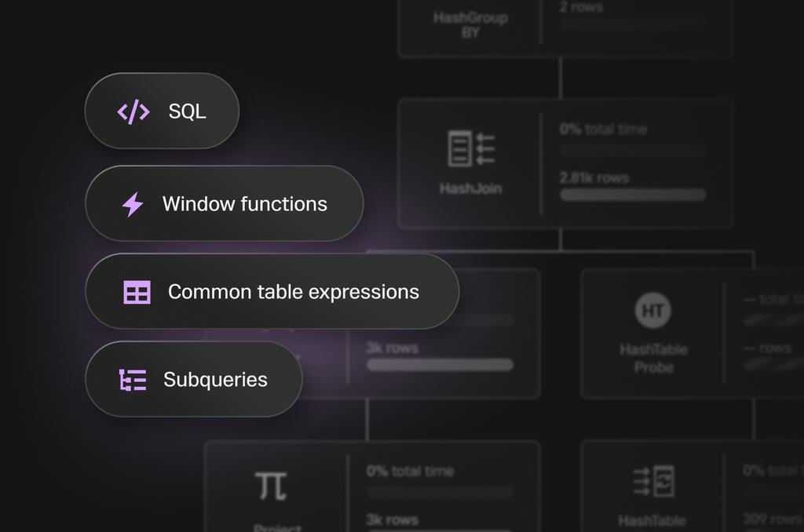
Task: Click the bar under 2.81k rows
Action: click(632, 195)
